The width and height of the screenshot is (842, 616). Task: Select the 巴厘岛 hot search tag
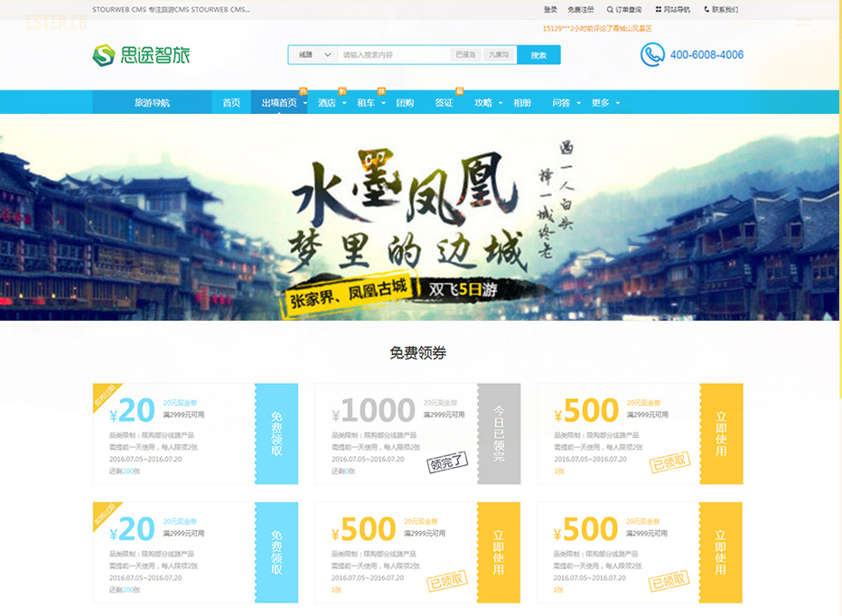(465, 55)
